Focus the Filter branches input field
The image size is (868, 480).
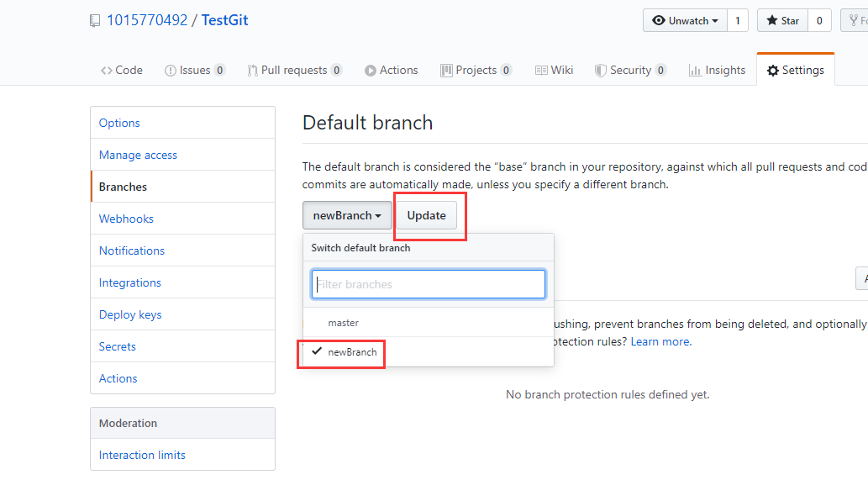429,284
